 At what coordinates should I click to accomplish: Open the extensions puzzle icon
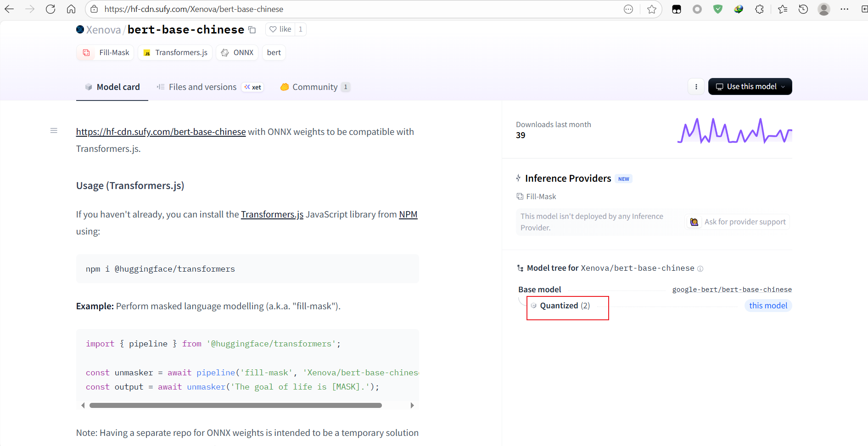(x=759, y=9)
